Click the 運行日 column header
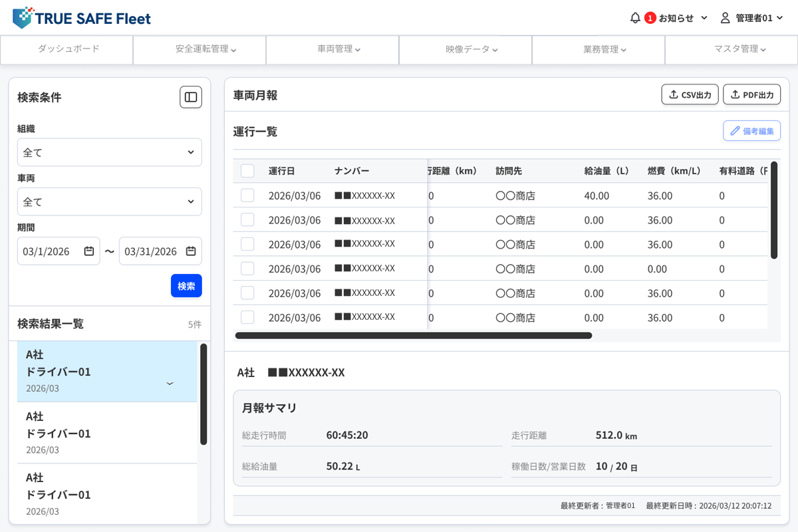Screen dimensions: 798x532 pyautogui.click(x=281, y=171)
